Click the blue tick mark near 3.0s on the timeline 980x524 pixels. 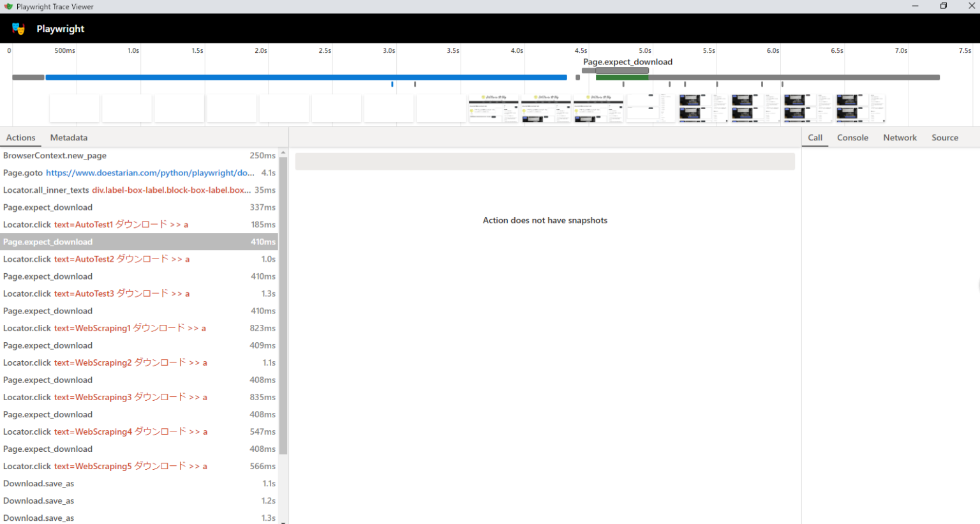click(392, 84)
